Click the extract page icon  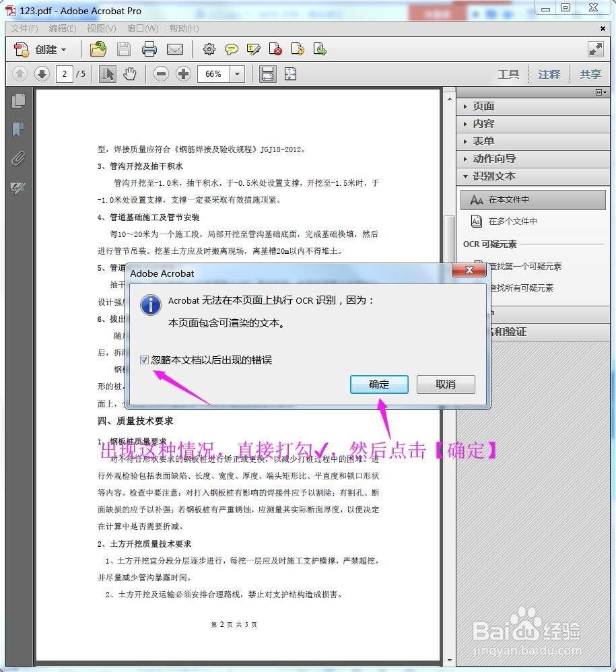[320, 50]
